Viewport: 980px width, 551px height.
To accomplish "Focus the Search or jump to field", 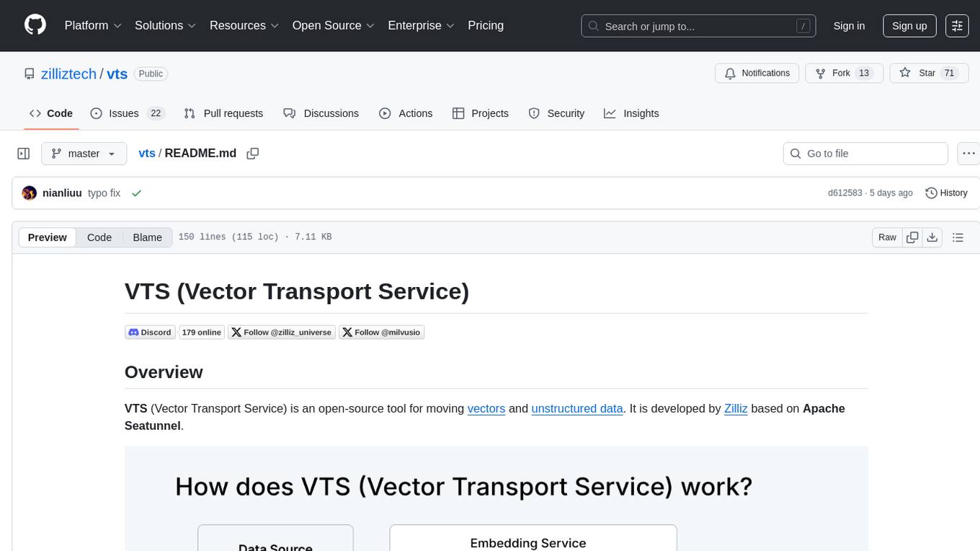I will coord(698,26).
